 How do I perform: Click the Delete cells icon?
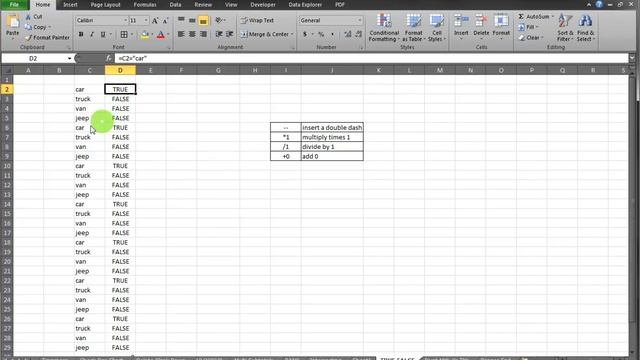(x=481, y=20)
